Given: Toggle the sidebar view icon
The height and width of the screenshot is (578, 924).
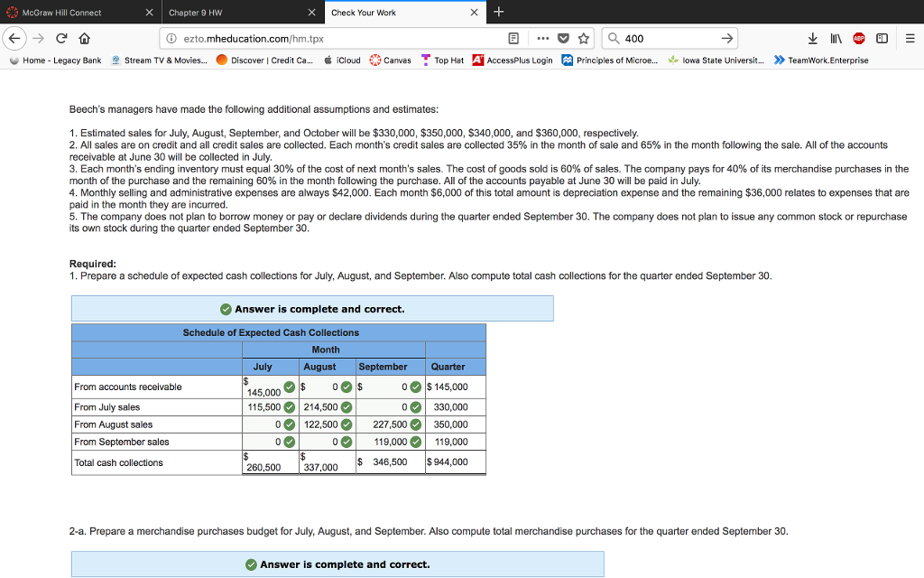Looking at the screenshot, I should pos(882,38).
